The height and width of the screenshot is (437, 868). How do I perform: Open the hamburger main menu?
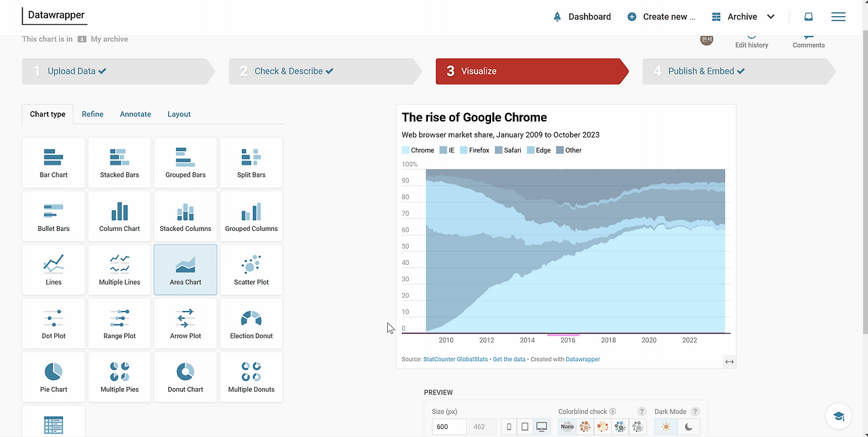point(838,16)
